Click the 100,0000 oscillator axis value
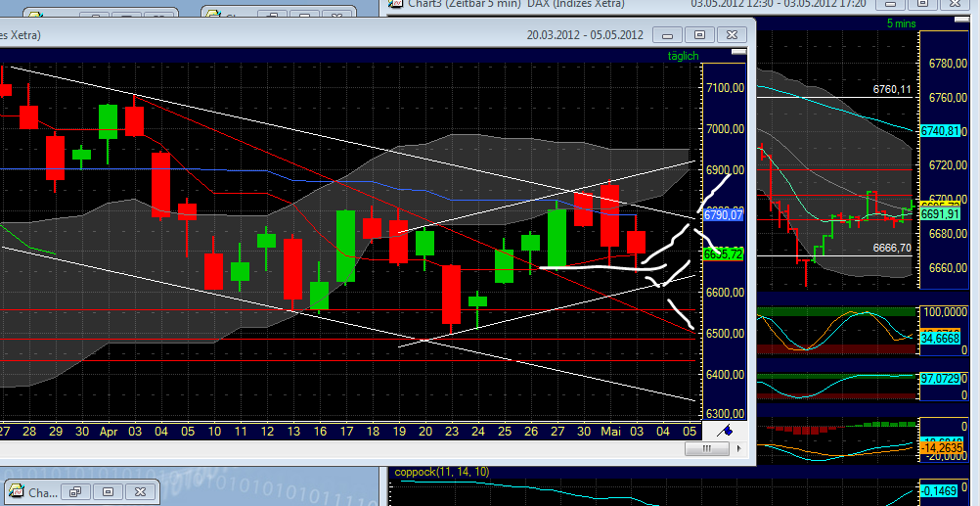 point(945,311)
